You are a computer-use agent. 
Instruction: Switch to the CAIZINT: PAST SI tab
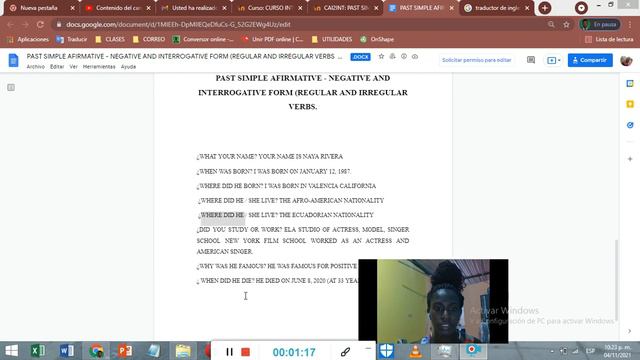346,8
